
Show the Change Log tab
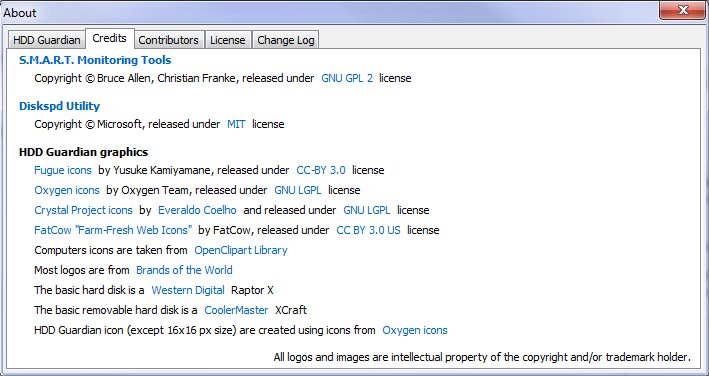[x=285, y=40]
